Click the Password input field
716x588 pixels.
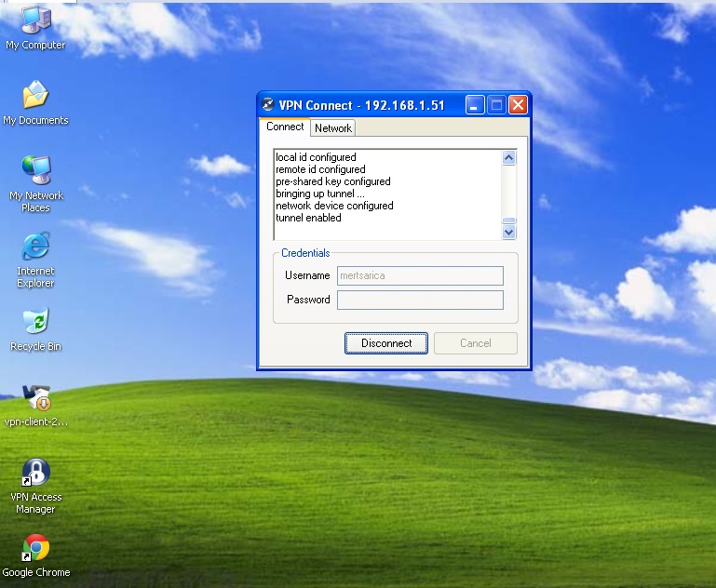(420, 301)
